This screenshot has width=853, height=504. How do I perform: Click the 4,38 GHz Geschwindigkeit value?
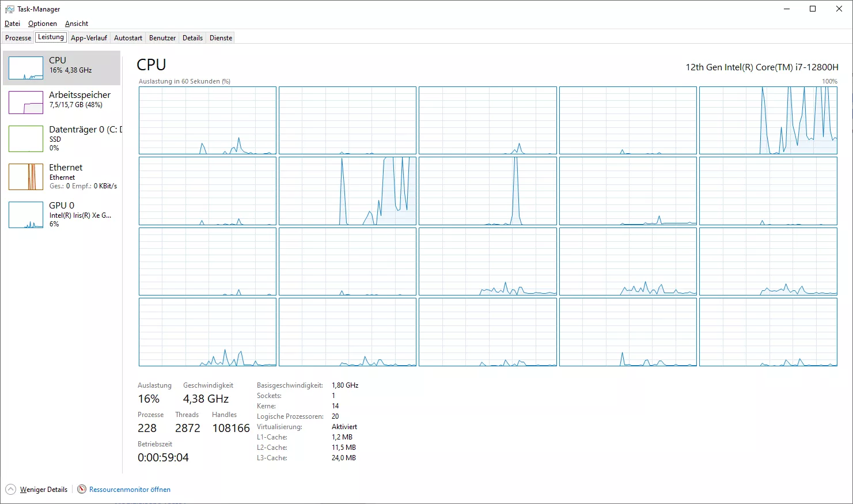[x=206, y=399]
